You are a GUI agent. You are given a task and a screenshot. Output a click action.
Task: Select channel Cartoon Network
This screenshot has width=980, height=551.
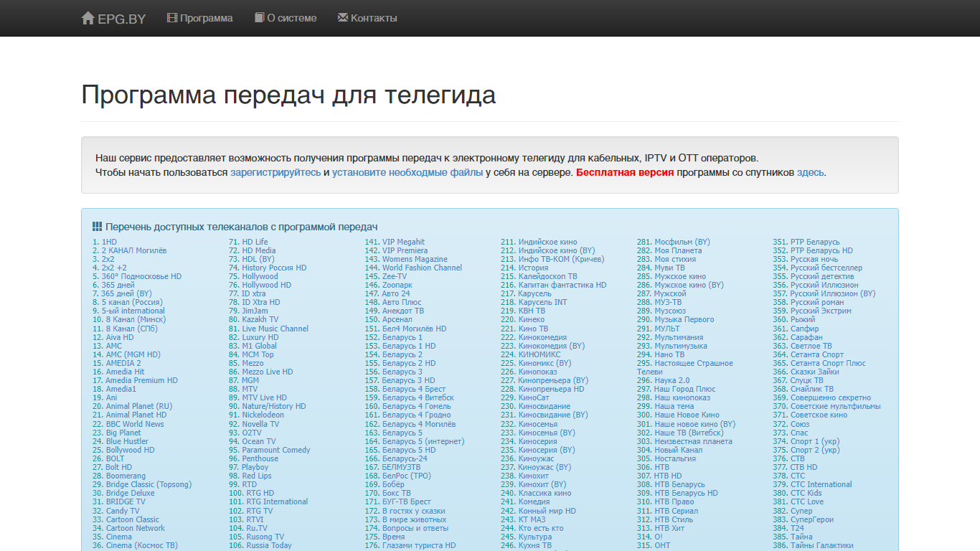(136, 528)
